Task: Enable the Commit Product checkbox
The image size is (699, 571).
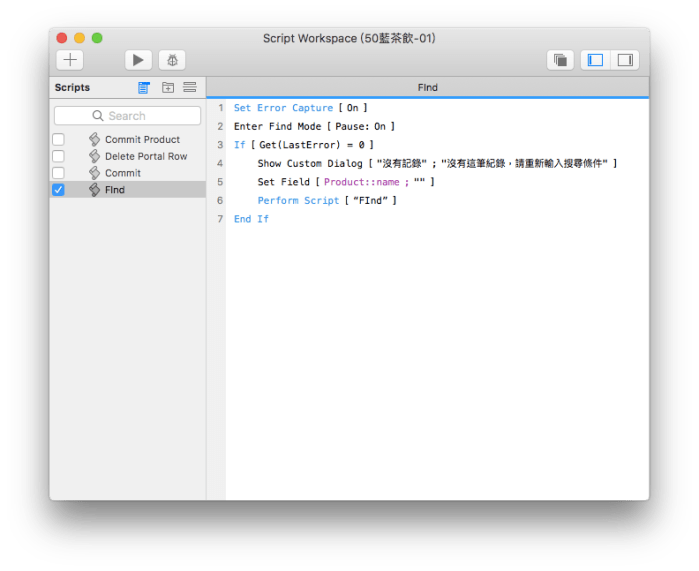Action: tap(58, 140)
